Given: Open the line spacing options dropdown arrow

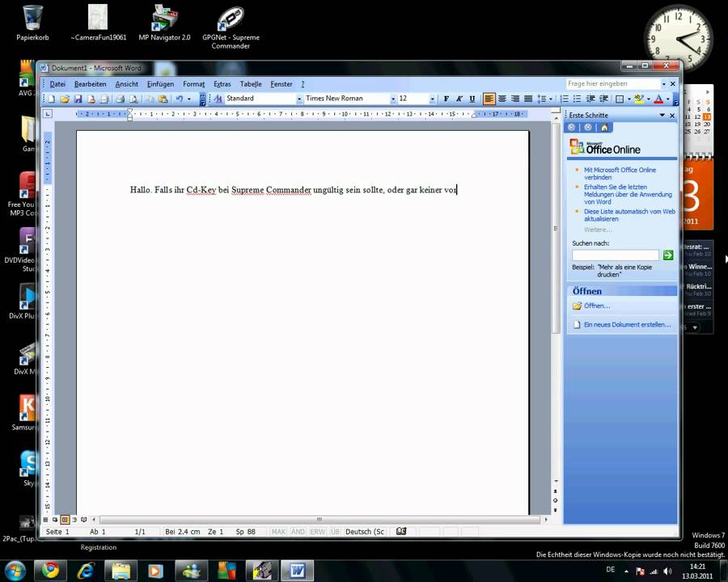Looking at the screenshot, I should tap(551, 99).
